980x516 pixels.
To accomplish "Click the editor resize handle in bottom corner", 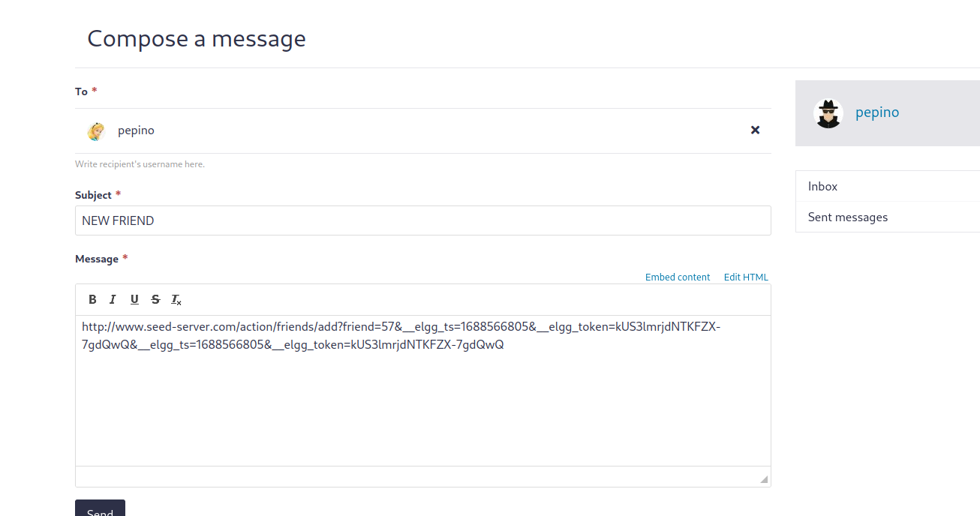I will (764, 479).
